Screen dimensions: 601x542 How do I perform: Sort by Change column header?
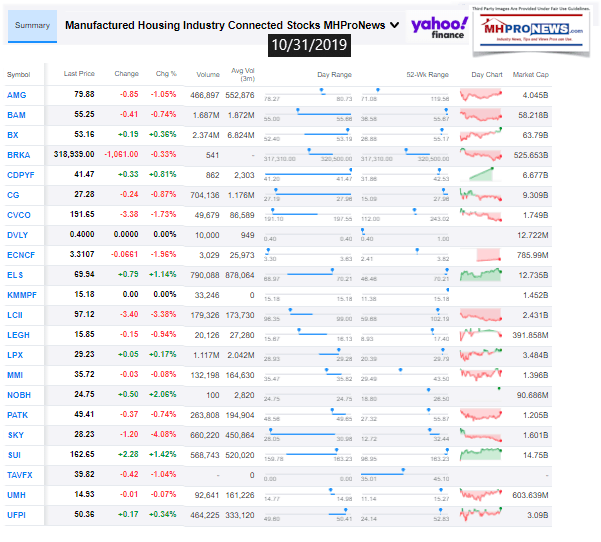[x=126, y=74]
